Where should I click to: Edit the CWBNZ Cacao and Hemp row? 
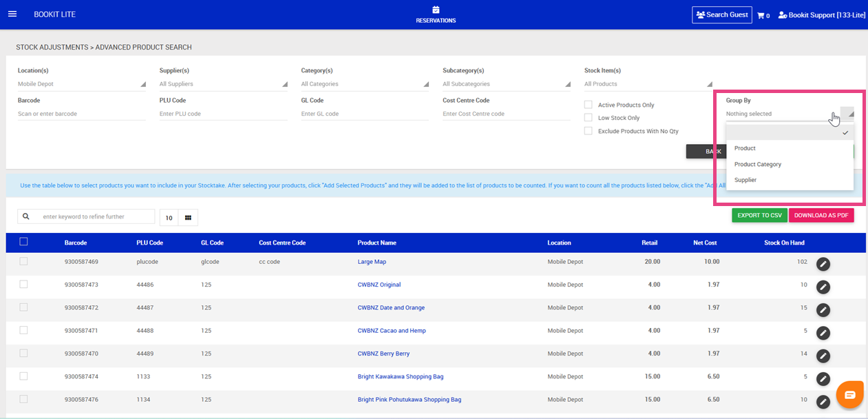click(823, 333)
